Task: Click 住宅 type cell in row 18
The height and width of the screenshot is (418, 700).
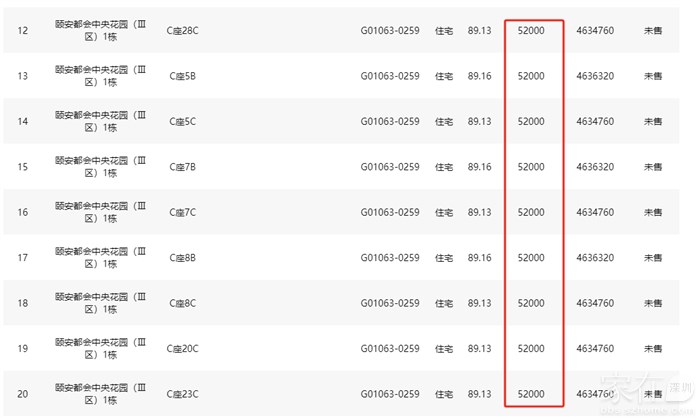Action: pyautogui.click(x=444, y=303)
